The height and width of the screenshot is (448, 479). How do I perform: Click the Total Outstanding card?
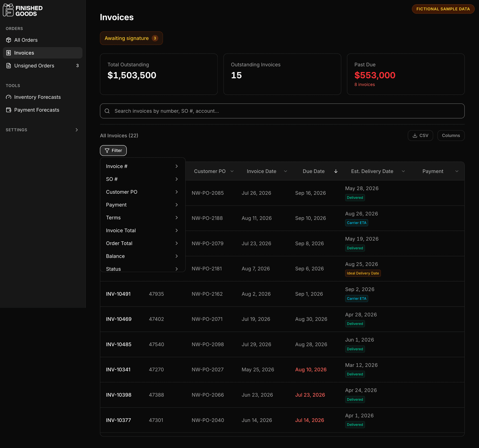click(159, 74)
